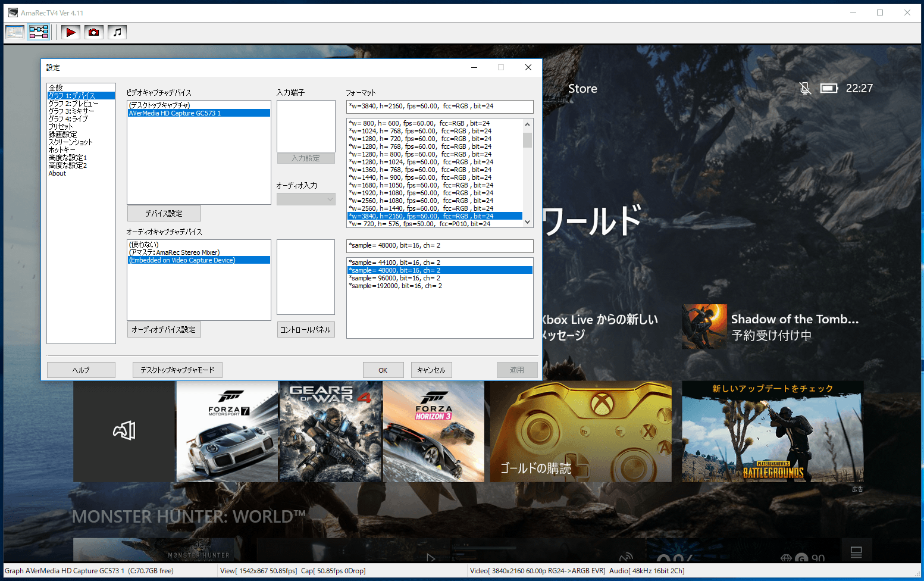This screenshot has width=924, height=581.
Task: Click the current audio sample text field
Action: pyautogui.click(x=440, y=246)
